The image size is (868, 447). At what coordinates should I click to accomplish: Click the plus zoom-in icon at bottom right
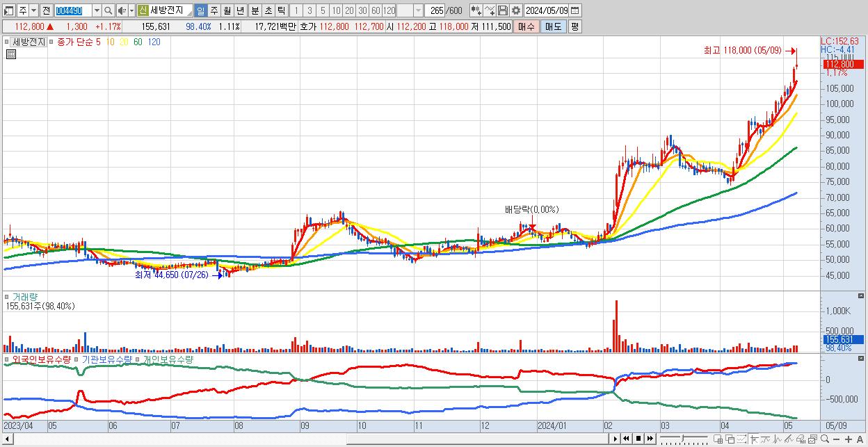point(848,439)
